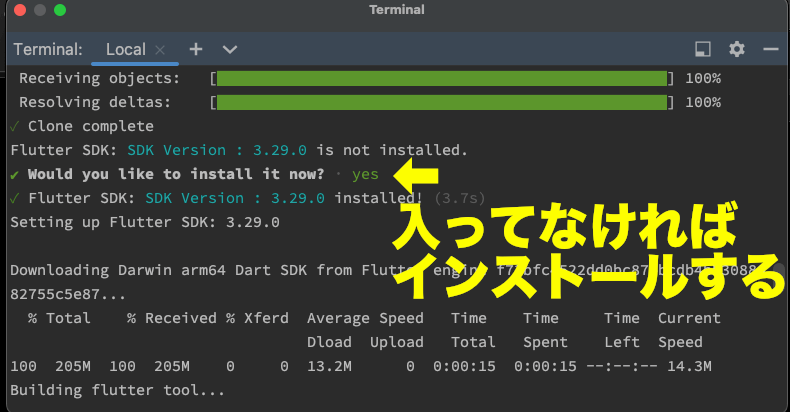
Task: Click the 'Receiving objects:' label
Action: pos(99,79)
